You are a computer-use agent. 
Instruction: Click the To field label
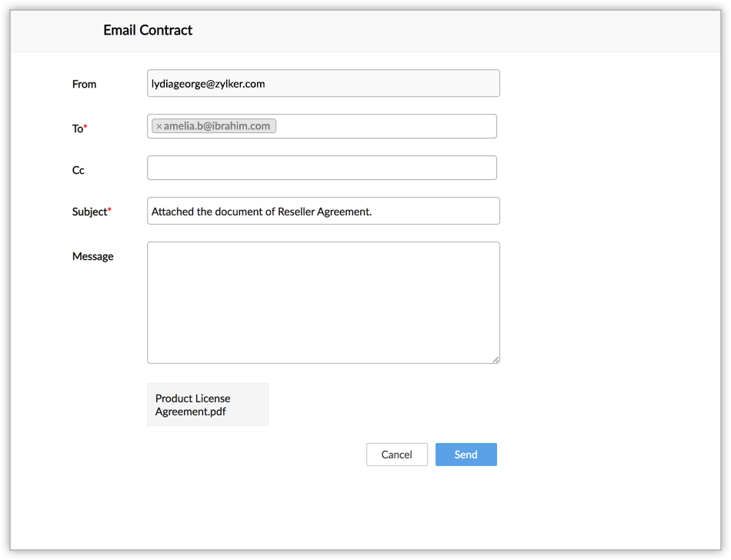77,128
